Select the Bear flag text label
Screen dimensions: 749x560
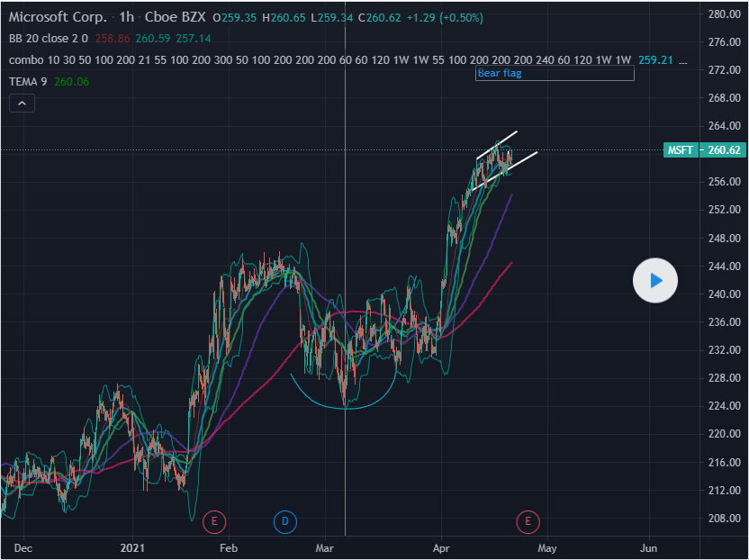tap(500, 74)
